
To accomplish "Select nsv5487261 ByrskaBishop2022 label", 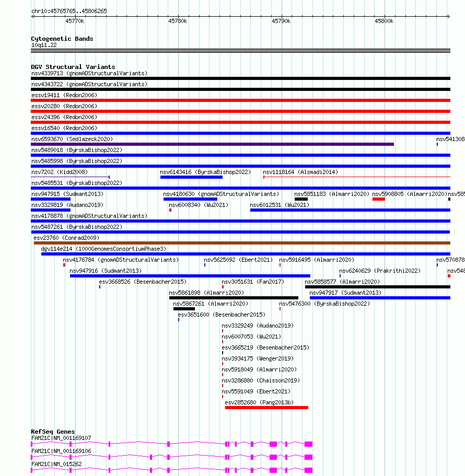I will (77, 227).
